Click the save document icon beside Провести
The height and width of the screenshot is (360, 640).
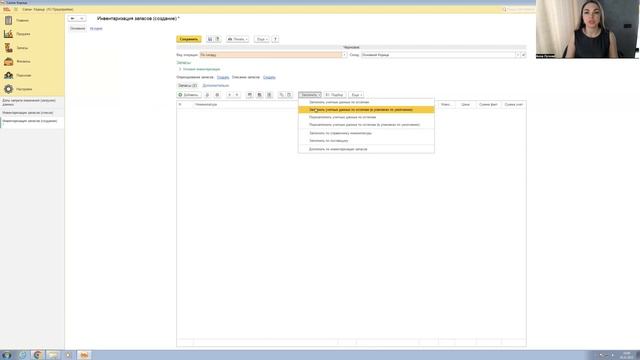[x=210, y=39]
